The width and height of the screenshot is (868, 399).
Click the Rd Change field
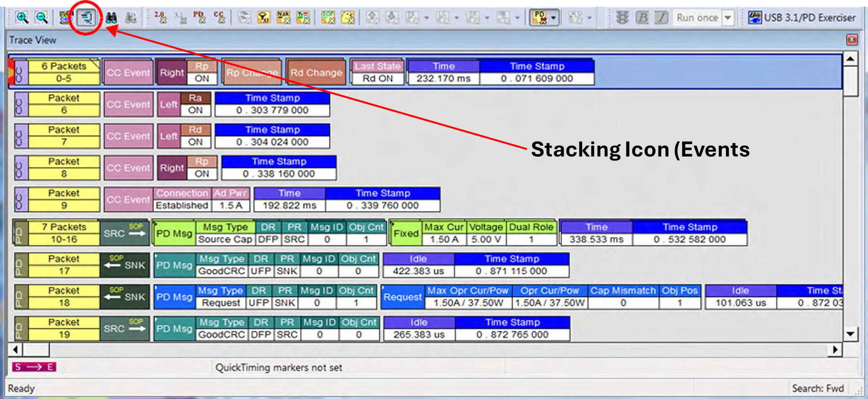tap(316, 73)
